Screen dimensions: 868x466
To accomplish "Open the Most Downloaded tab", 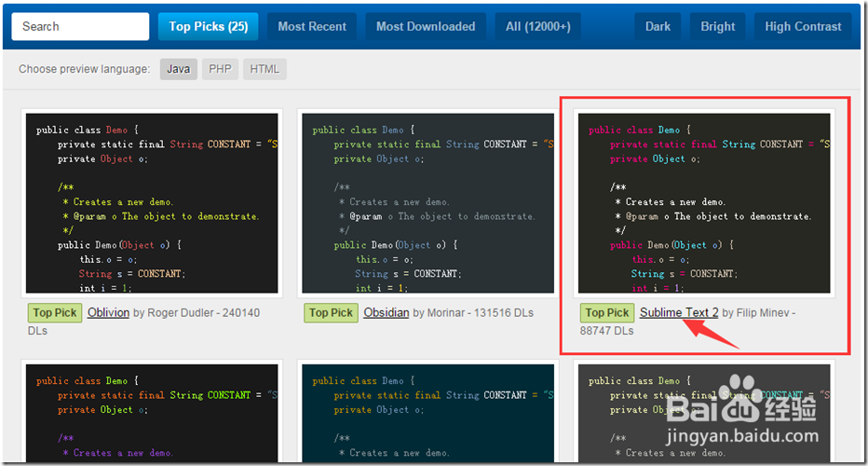I will coord(426,27).
